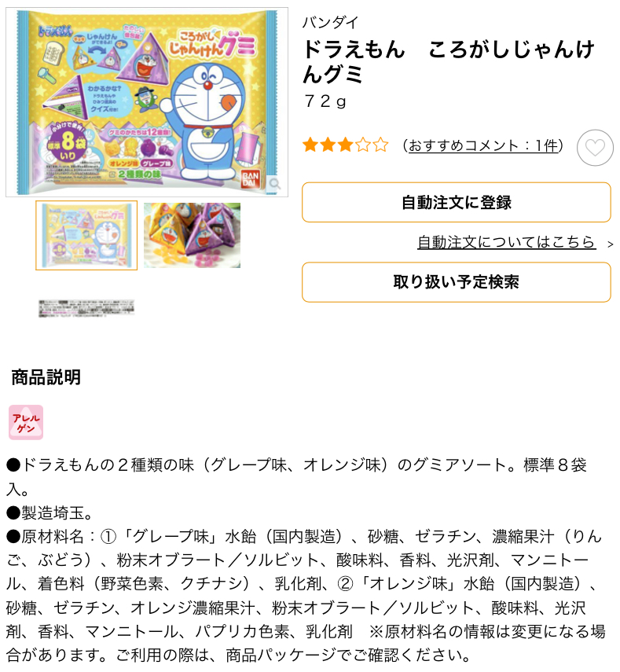The height and width of the screenshot is (672, 620).
Task: Select the pyramid gummies photo thumbnail
Action: 192,235
